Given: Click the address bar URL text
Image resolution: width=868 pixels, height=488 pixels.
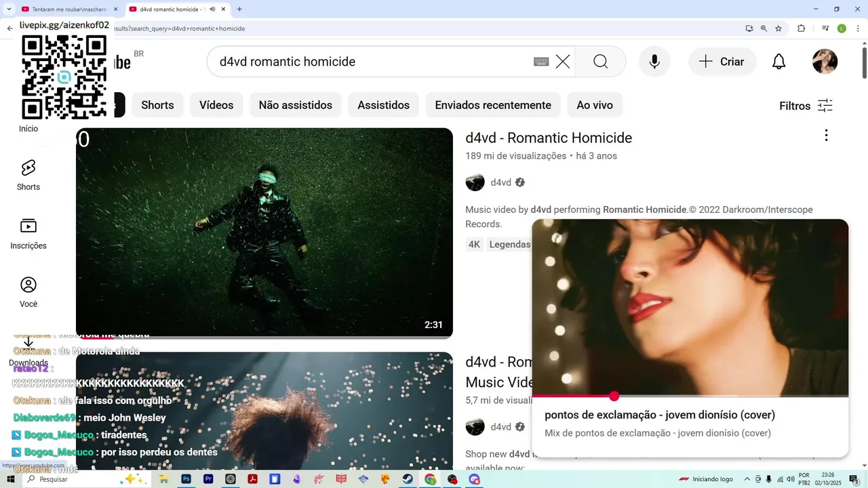Looking at the screenshot, I should tap(179, 28).
